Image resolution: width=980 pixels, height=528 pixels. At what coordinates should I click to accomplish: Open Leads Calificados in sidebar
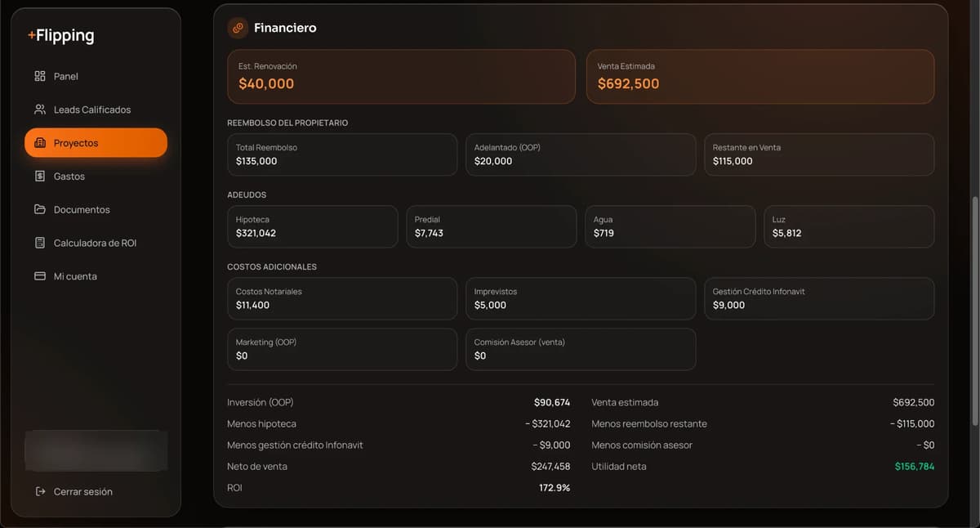click(x=96, y=110)
